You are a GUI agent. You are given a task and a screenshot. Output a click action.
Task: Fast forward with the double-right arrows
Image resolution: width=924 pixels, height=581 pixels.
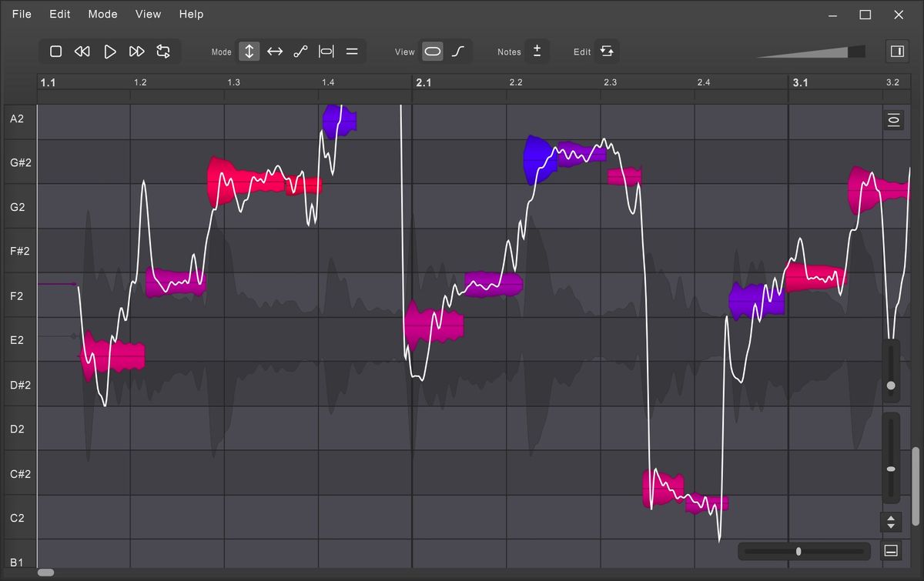click(x=137, y=52)
